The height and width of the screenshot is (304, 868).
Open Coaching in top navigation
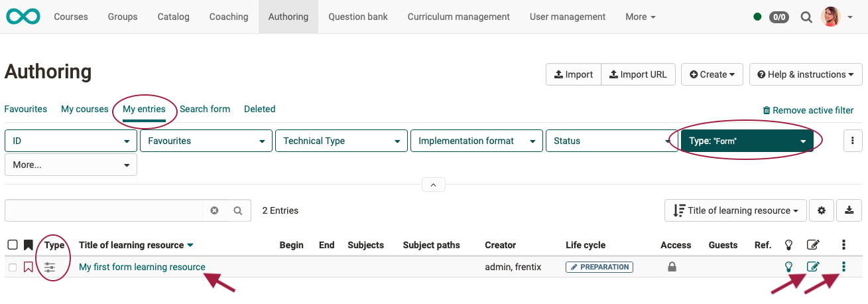pos(229,17)
